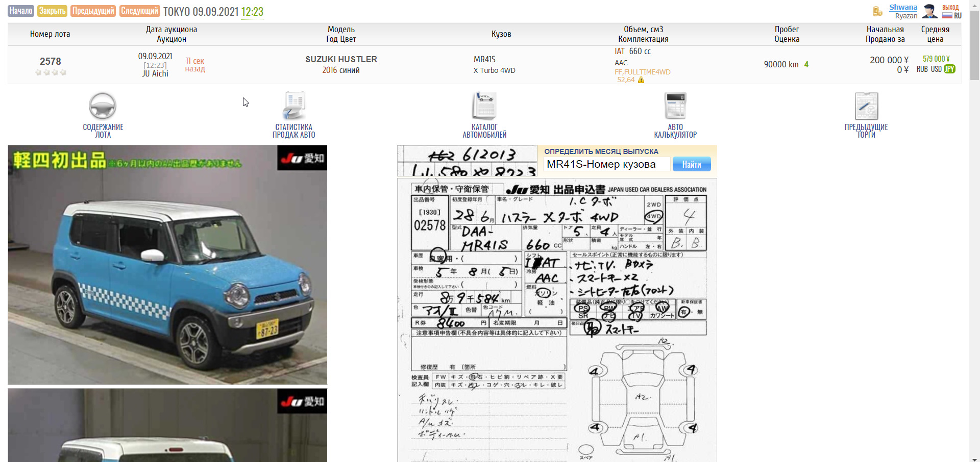Click the JU Aichi auction name
This screenshot has height=462, width=980.
(155, 73)
